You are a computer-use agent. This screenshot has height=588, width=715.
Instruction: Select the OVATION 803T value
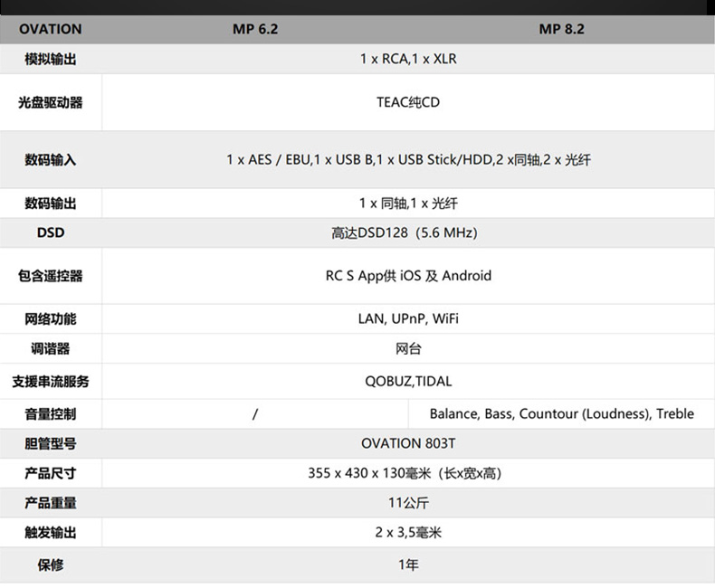pos(408,443)
